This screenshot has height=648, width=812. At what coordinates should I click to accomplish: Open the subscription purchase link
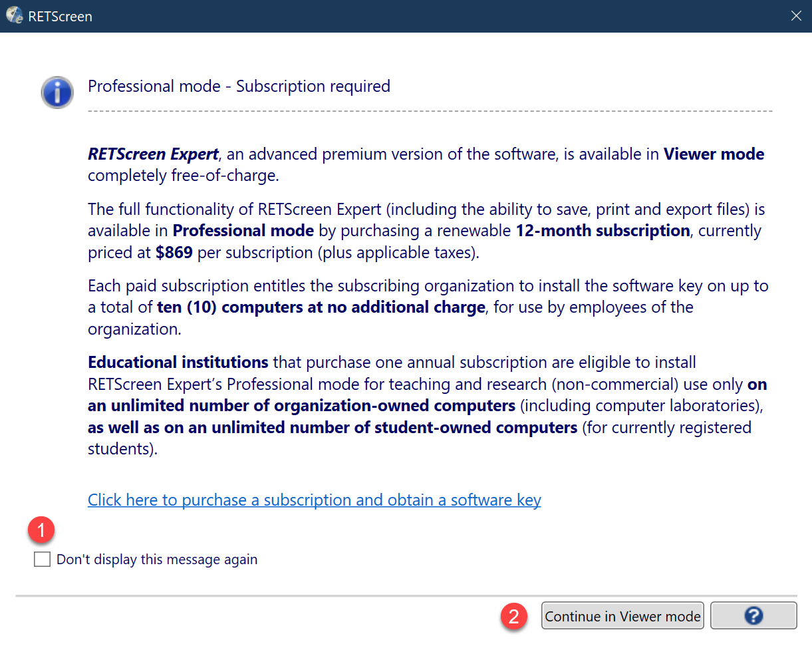(315, 500)
